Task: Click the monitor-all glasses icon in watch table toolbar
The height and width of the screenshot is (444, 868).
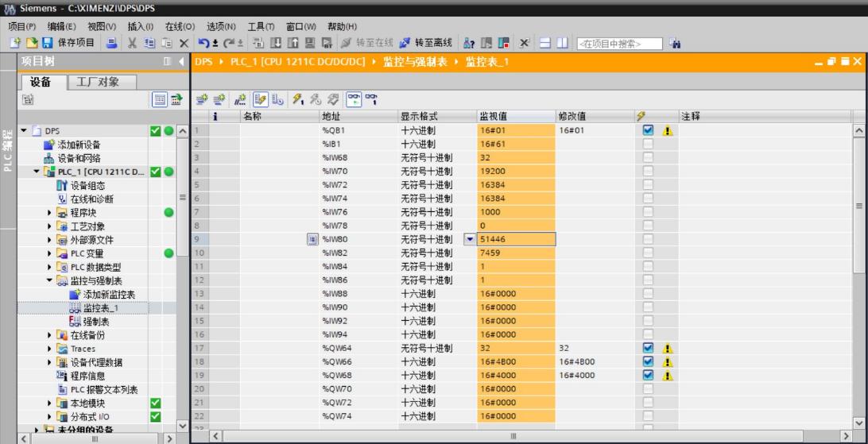Action: pyautogui.click(x=353, y=97)
